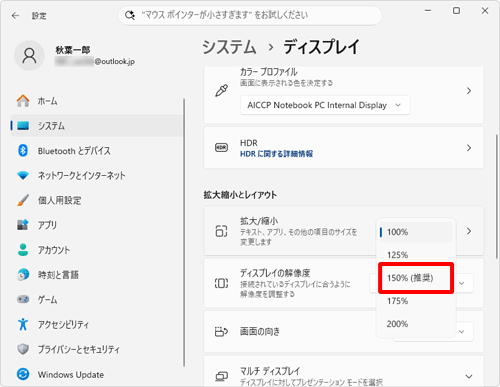Click the settings search box
500x387 pixels.
coord(250,15)
